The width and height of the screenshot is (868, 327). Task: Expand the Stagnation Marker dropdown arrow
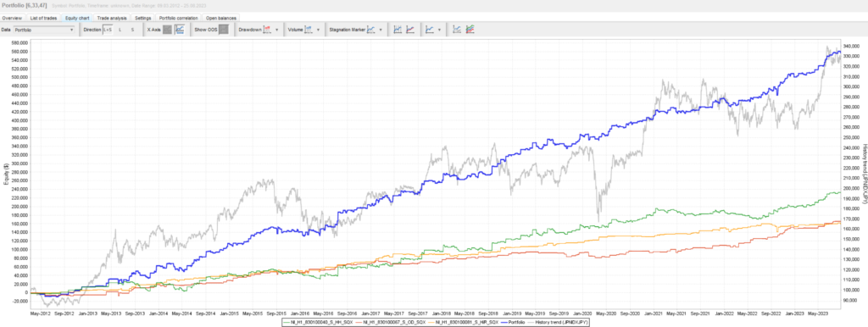point(381,30)
